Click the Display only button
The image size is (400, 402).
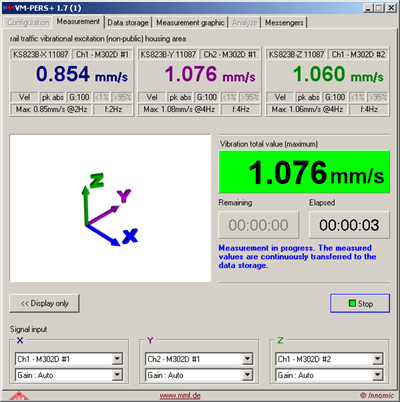click(44, 303)
